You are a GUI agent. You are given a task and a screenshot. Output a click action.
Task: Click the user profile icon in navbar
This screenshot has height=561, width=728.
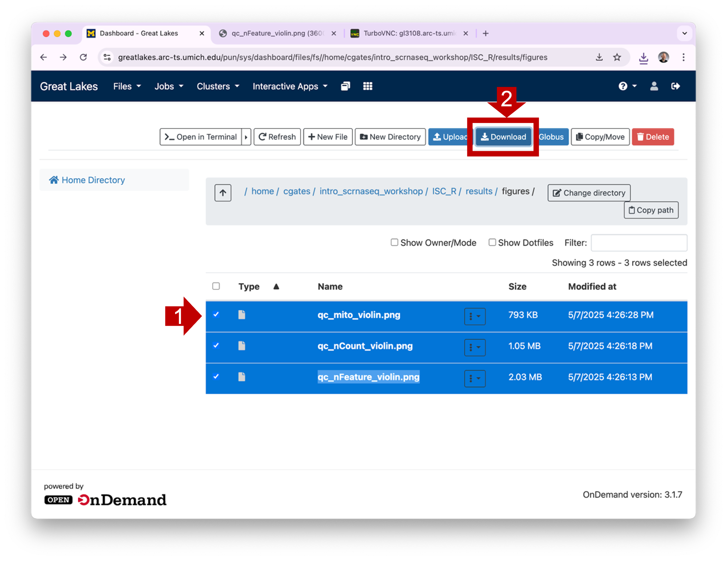(x=654, y=86)
